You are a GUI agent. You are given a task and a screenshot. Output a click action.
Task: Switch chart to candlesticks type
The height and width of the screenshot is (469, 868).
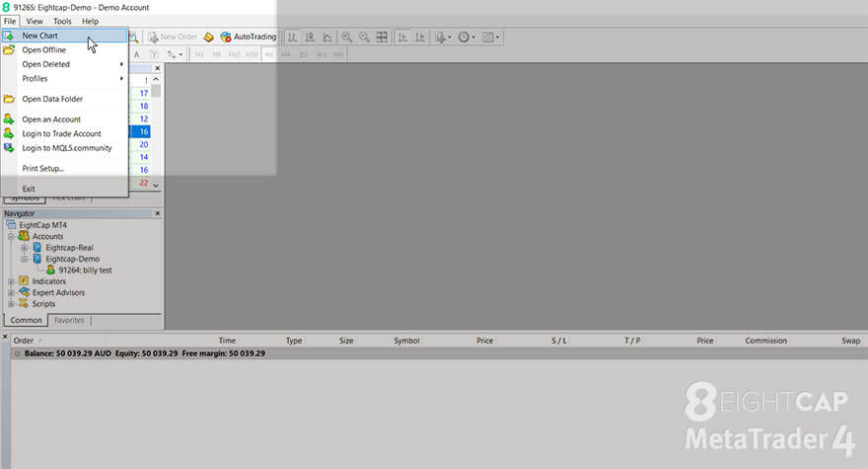(310, 38)
